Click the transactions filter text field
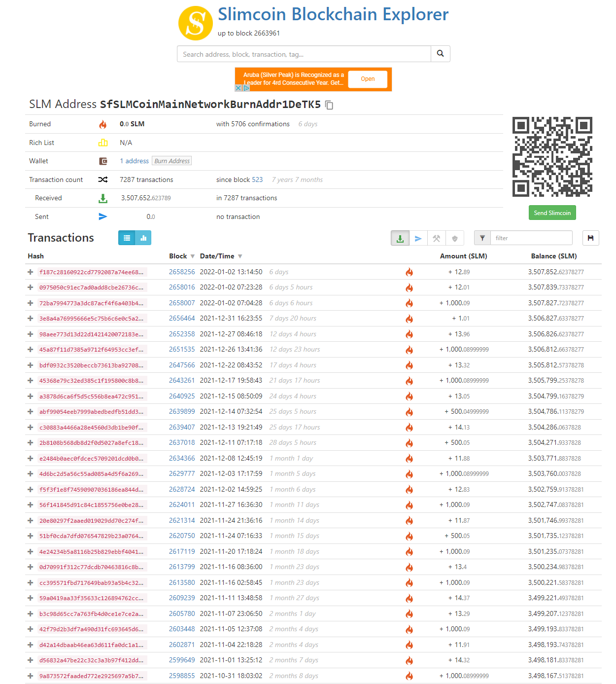The image size is (616, 684). (x=531, y=238)
